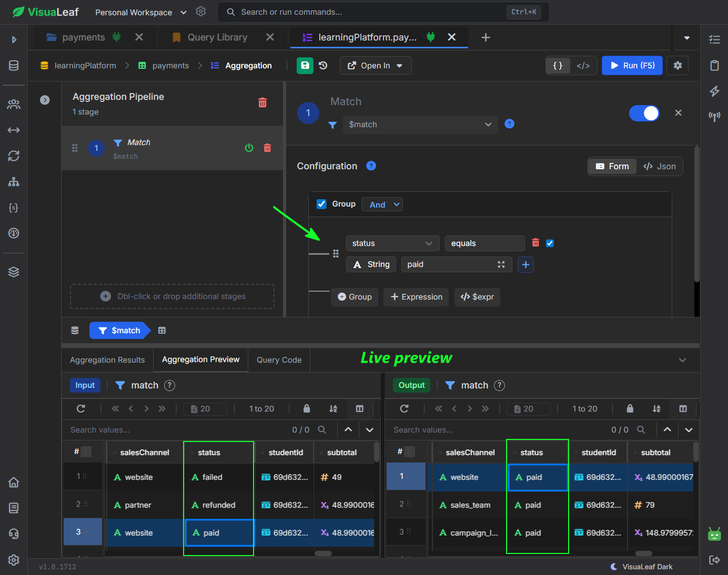Save the aggregation with green save icon
728x575 pixels.
[305, 65]
